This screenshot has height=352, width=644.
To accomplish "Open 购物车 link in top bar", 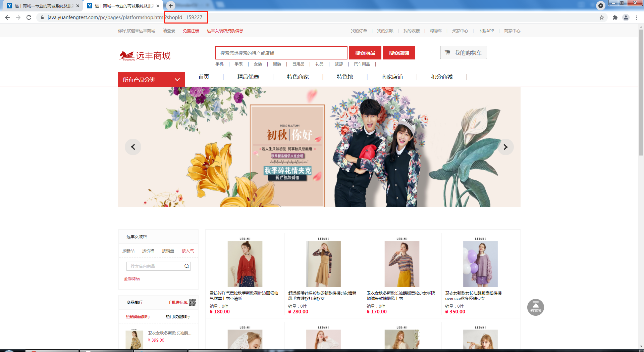I will (436, 31).
